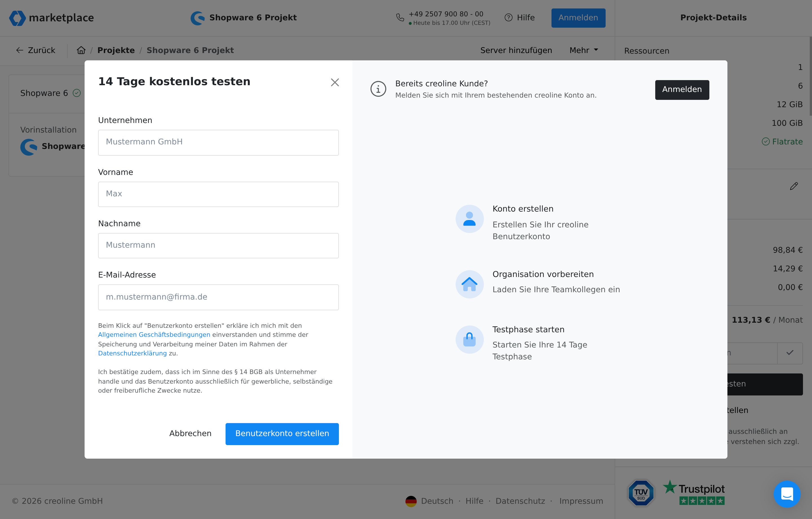Screen dimensions: 812x519
Task: Expand the Mehr dropdown
Action: 583,50
